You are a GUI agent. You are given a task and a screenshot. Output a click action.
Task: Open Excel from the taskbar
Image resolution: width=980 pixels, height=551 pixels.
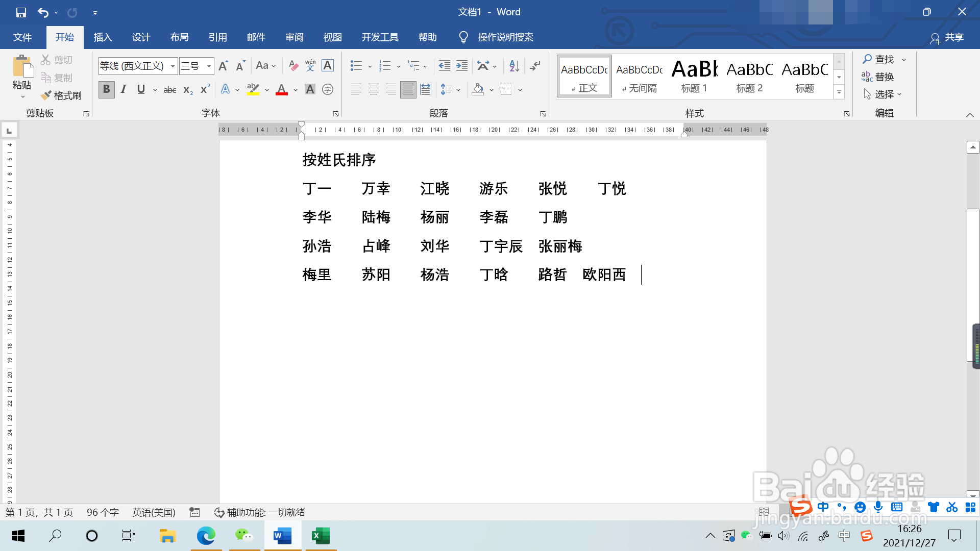coord(321,536)
